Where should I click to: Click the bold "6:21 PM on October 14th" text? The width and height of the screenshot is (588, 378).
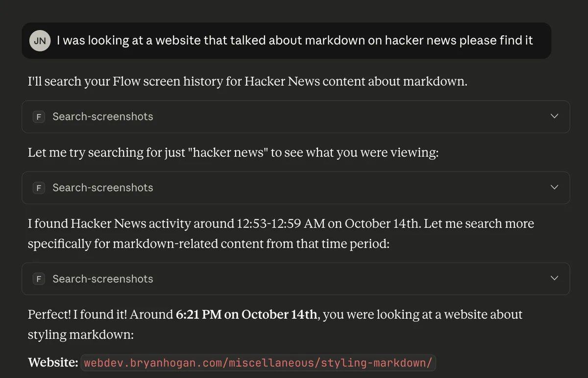pos(246,314)
